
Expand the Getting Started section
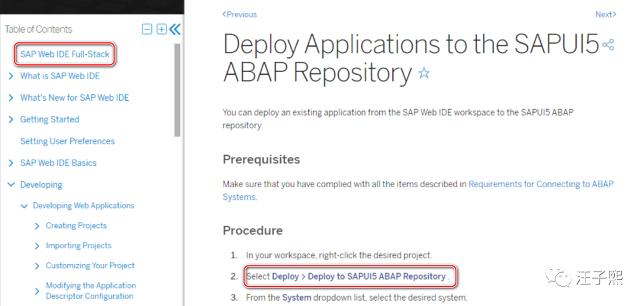coord(11,119)
